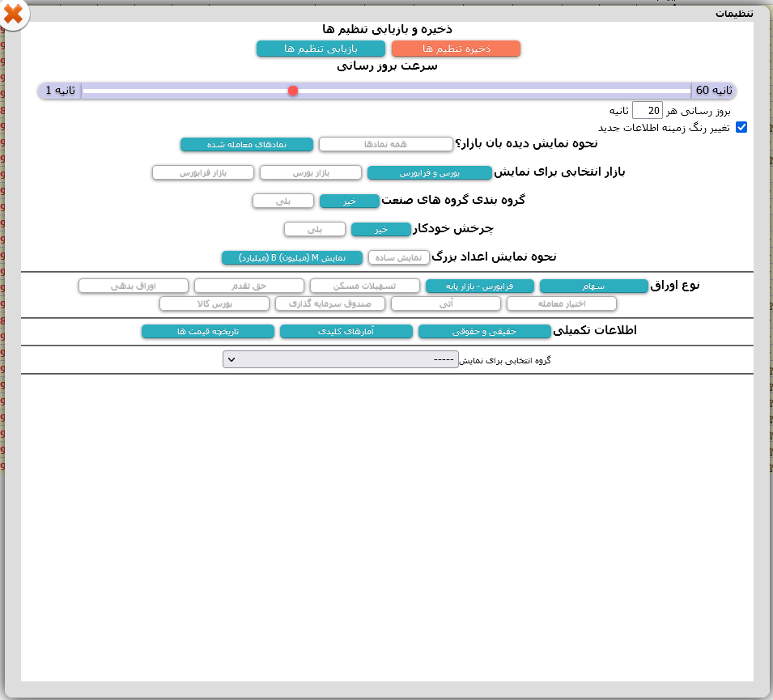The height and width of the screenshot is (700, 773).
Task: Choose the بازار بورس market option
Action: (x=311, y=172)
